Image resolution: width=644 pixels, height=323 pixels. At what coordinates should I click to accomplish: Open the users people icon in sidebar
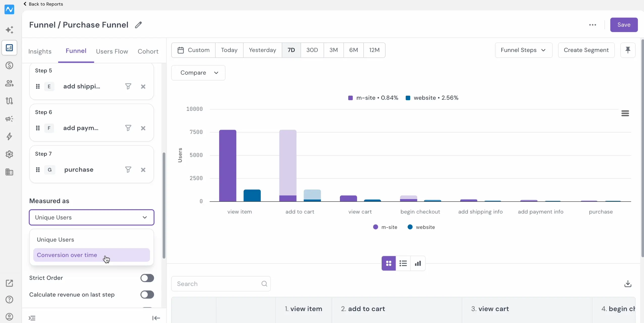click(9, 83)
